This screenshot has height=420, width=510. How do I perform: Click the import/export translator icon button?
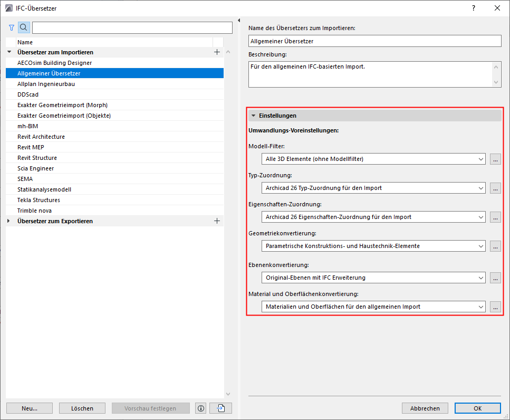tap(221, 408)
